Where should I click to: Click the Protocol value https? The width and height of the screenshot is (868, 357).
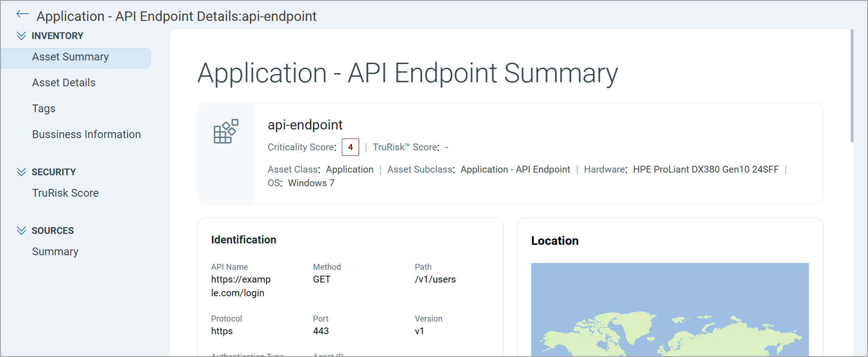pos(222,331)
